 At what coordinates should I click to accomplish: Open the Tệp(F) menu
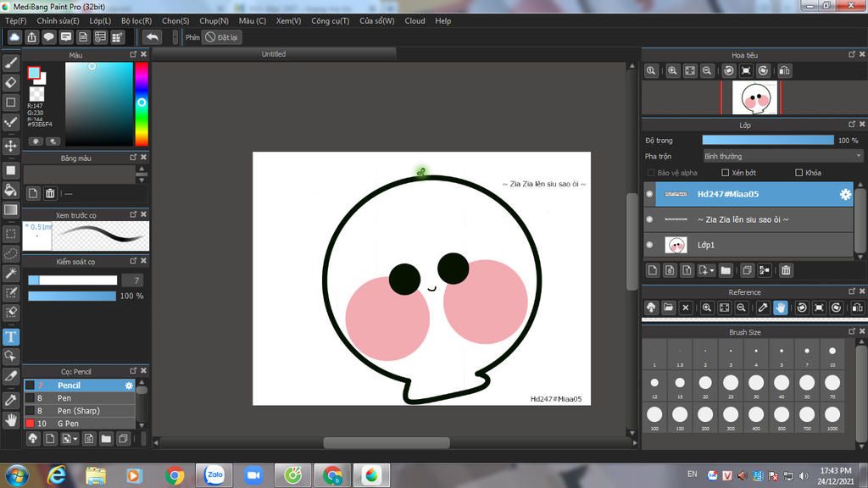click(x=15, y=20)
